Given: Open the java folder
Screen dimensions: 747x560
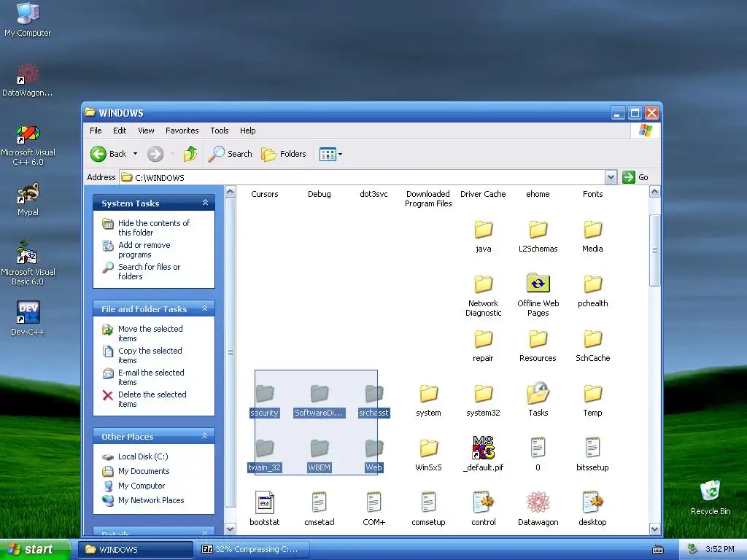Looking at the screenshot, I should pyautogui.click(x=483, y=230).
